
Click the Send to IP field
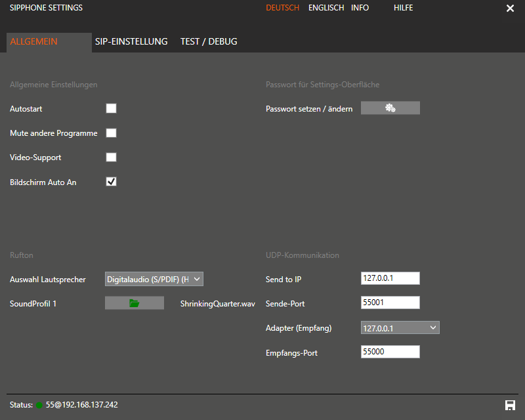(x=390, y=279)
